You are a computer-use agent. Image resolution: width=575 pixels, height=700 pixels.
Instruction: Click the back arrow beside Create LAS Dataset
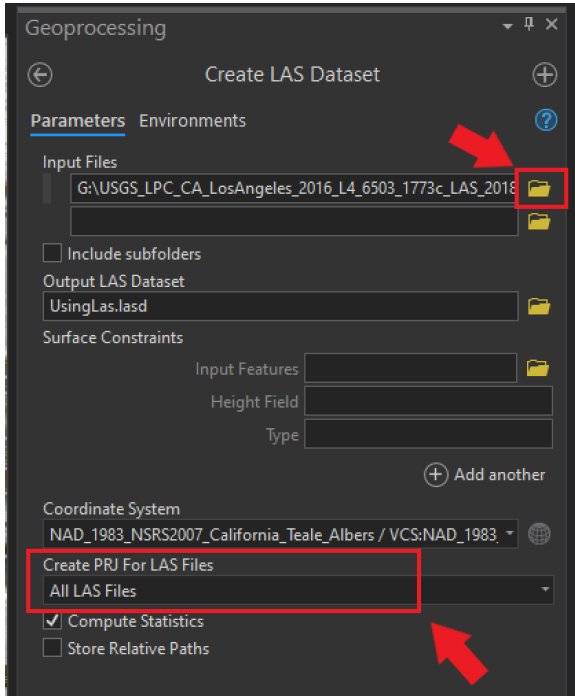40,75
